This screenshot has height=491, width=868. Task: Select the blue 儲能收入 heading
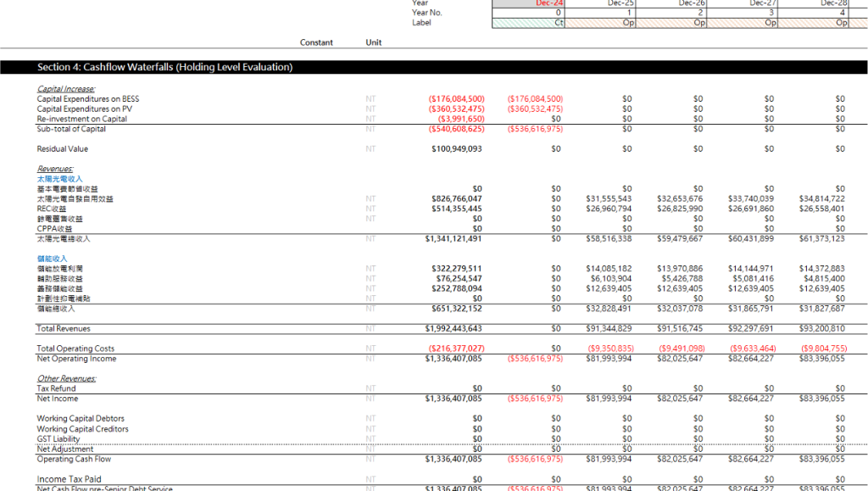point(53,259)
